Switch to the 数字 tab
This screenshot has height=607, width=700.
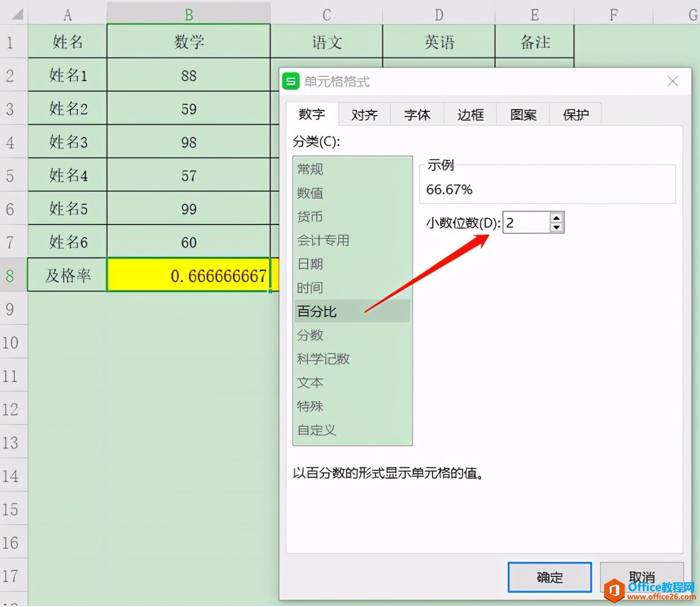coord(312,114)
